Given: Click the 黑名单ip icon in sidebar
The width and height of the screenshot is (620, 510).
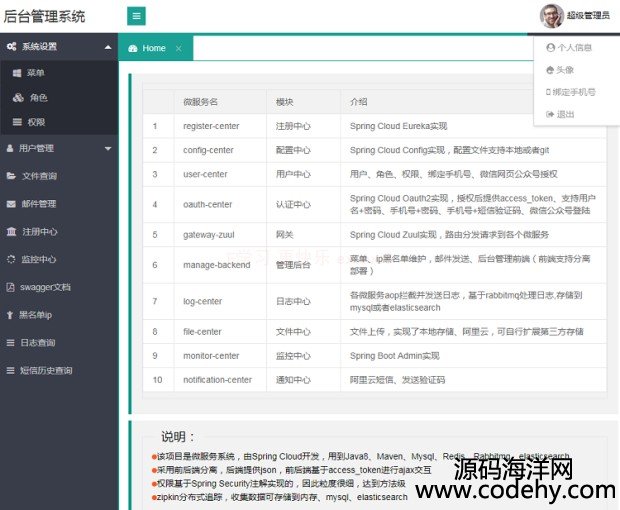Looking at the screenshot, I should click(11, 314).
